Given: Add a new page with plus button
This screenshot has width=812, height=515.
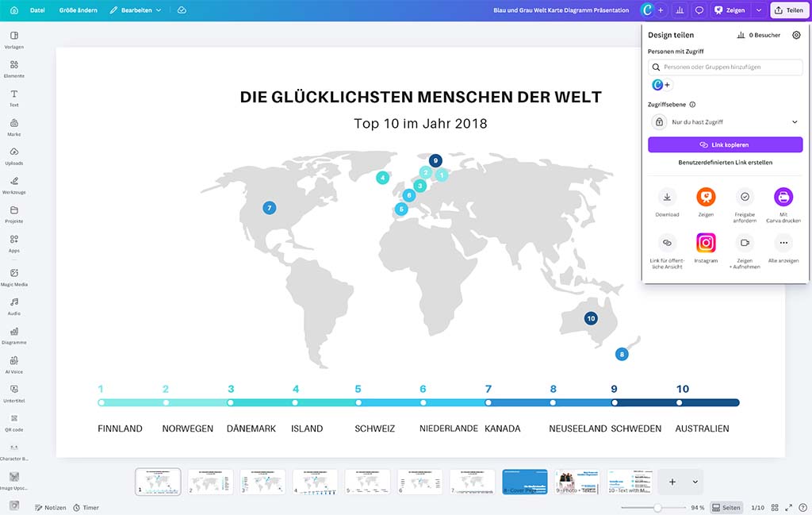Looking at the screenshot, I should coord(672,482).
